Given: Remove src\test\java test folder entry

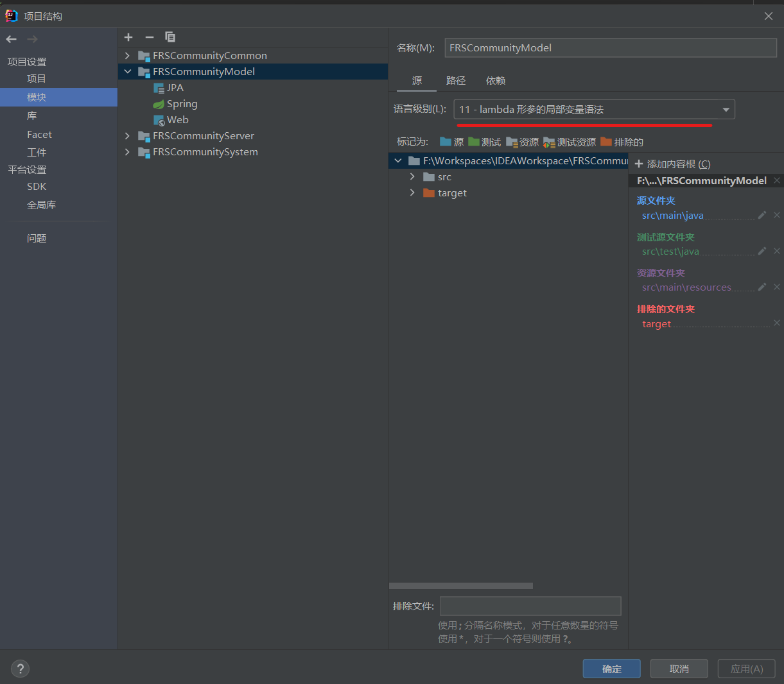Looking at the screenshot, I should (777, 251).
